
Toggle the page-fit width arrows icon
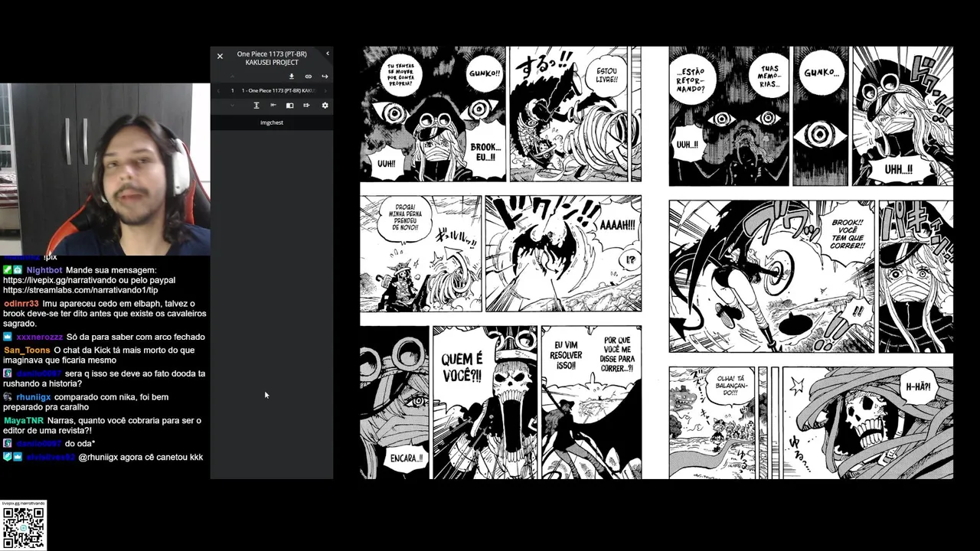306,106
